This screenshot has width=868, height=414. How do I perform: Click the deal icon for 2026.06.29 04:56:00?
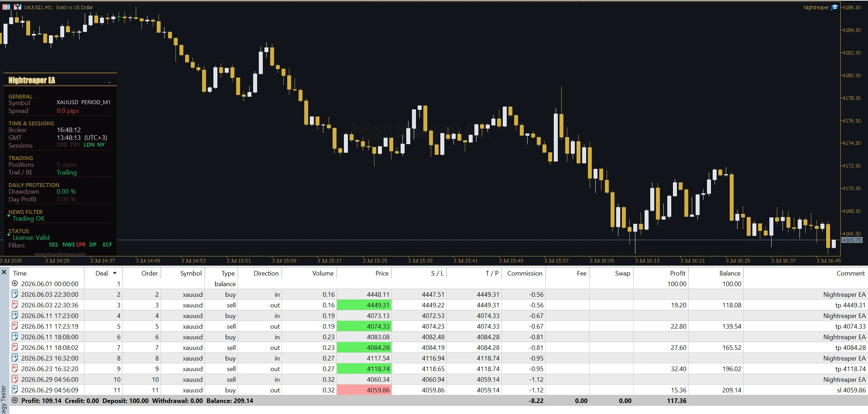click(x=15, y=379)
